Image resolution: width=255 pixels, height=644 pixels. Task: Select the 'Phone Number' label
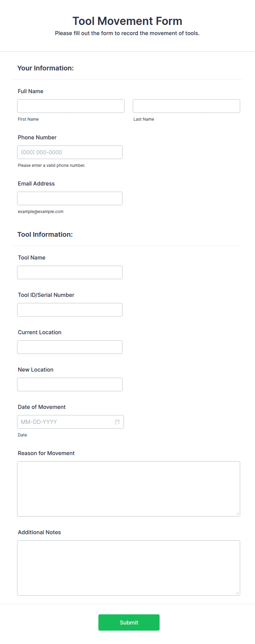pyautogui.click(x=37, y=137)
